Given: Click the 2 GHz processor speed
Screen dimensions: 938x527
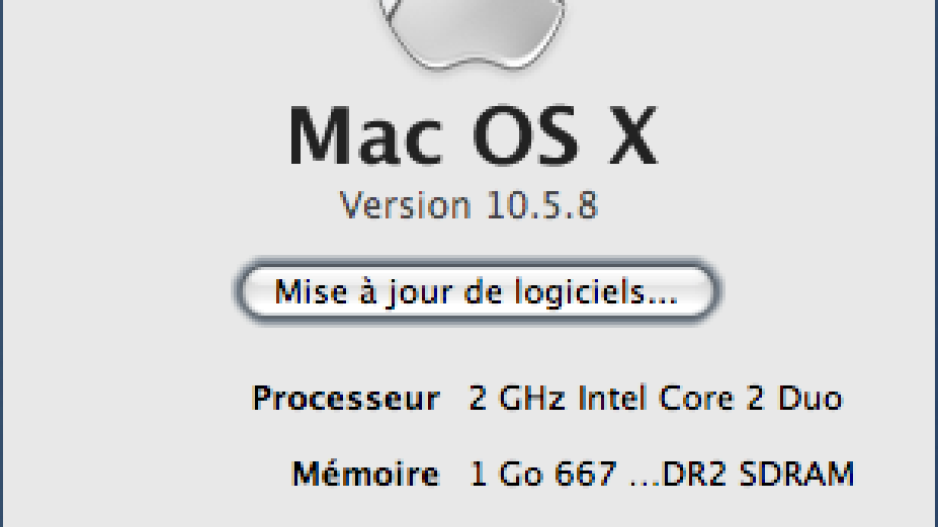Looking at the screenshot, I should [x=517, y=398].
